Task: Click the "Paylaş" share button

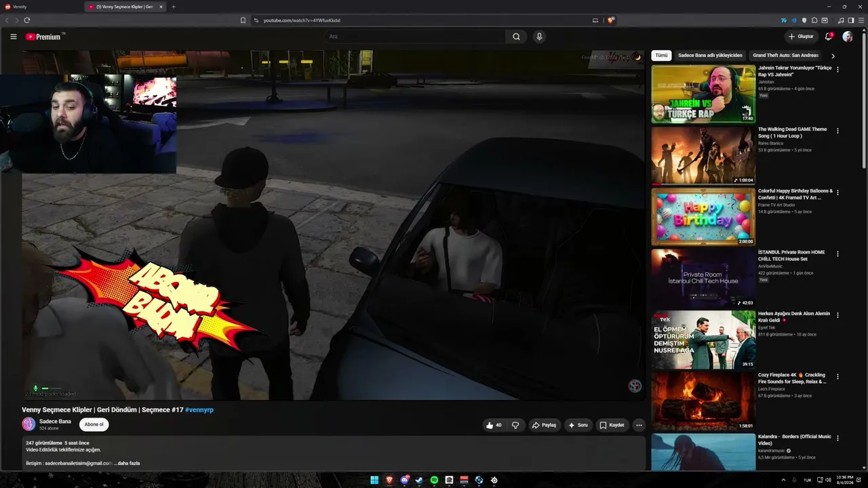Action: 544,425
